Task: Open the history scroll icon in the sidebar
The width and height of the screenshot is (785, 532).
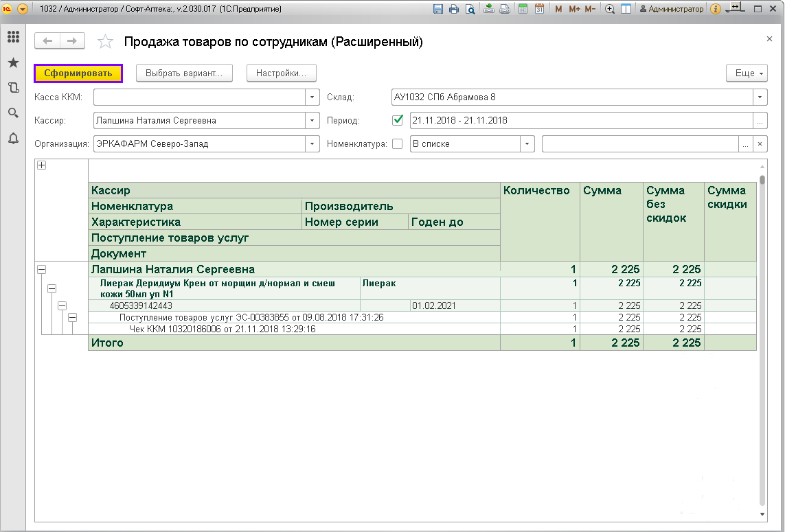Action: click(x=13, y=88)
